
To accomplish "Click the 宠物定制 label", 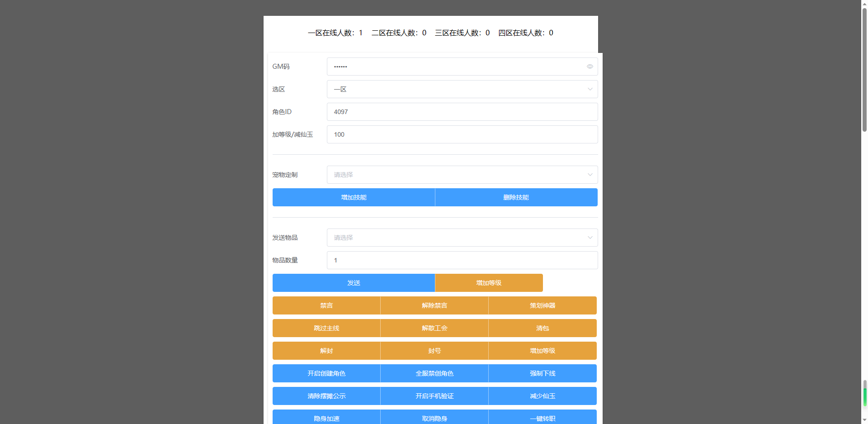I will tap(285, 175).
